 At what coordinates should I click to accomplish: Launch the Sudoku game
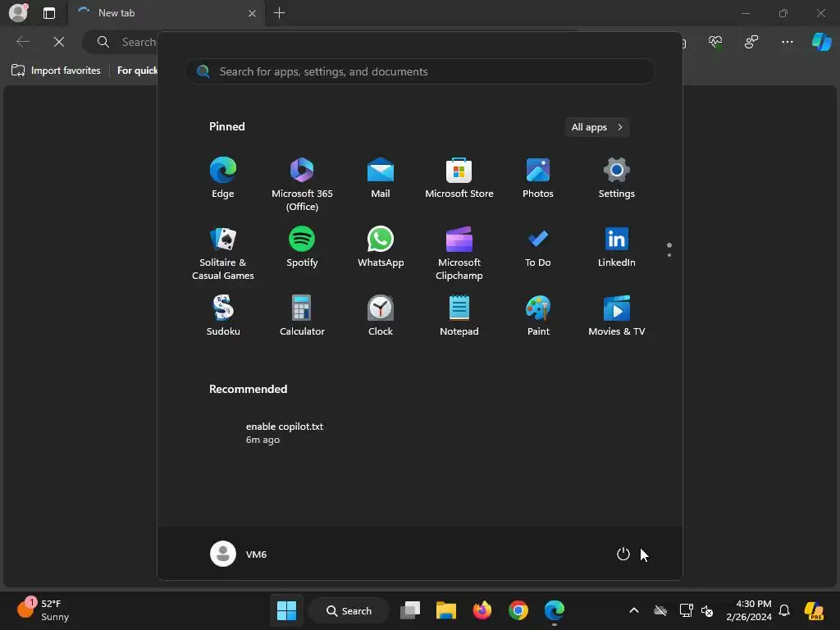pyautogui.click(x=223, y=316)
